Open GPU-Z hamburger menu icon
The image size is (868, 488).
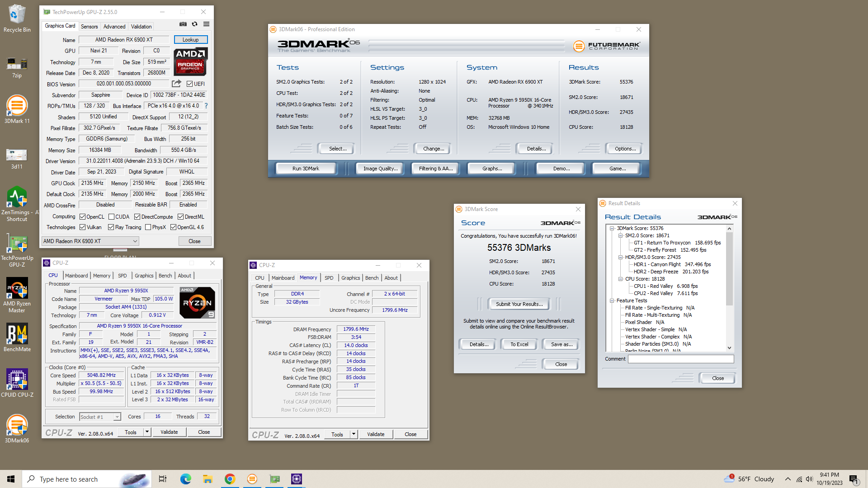pyautogui.click(x=206, y=24)
